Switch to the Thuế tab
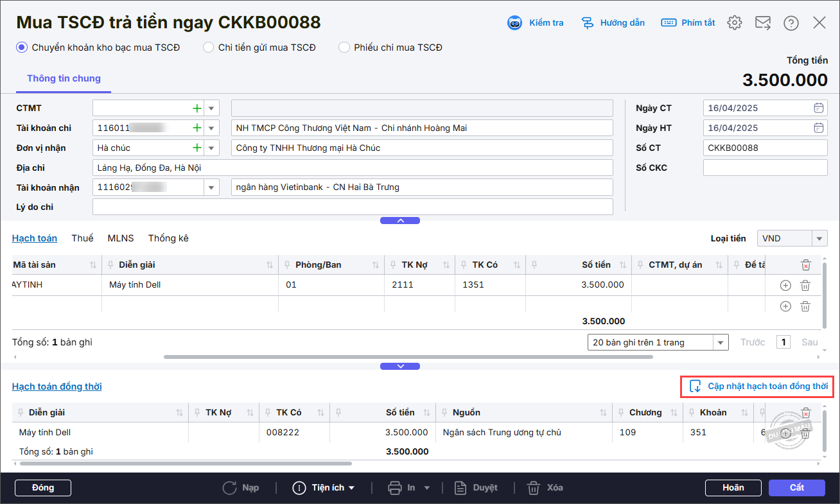840x504 pixels. tap(82, 238)
